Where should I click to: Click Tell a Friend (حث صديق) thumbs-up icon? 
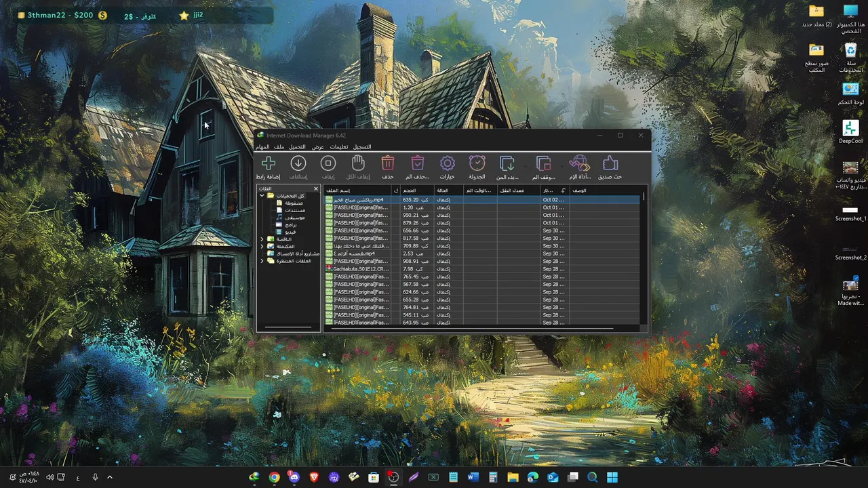click(x=610, y=163)
